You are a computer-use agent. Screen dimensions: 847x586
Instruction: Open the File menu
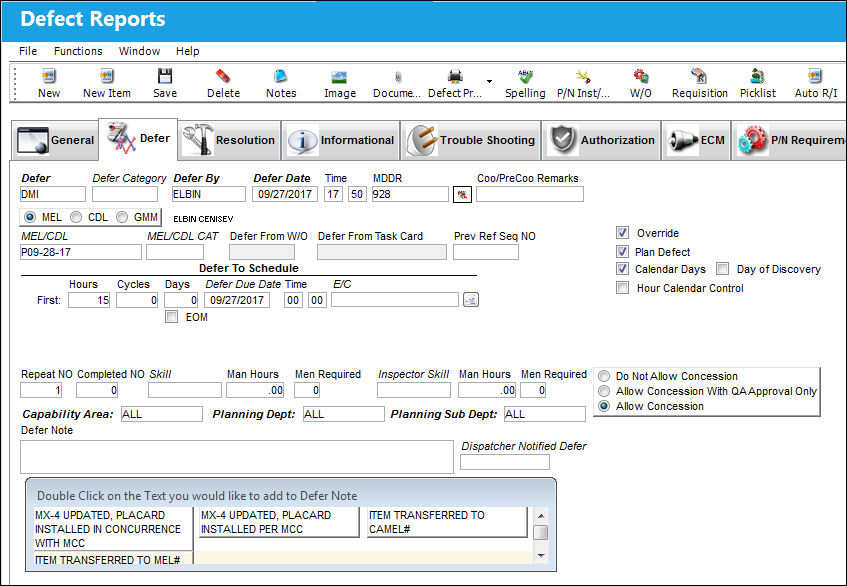[x=28, y=51]
